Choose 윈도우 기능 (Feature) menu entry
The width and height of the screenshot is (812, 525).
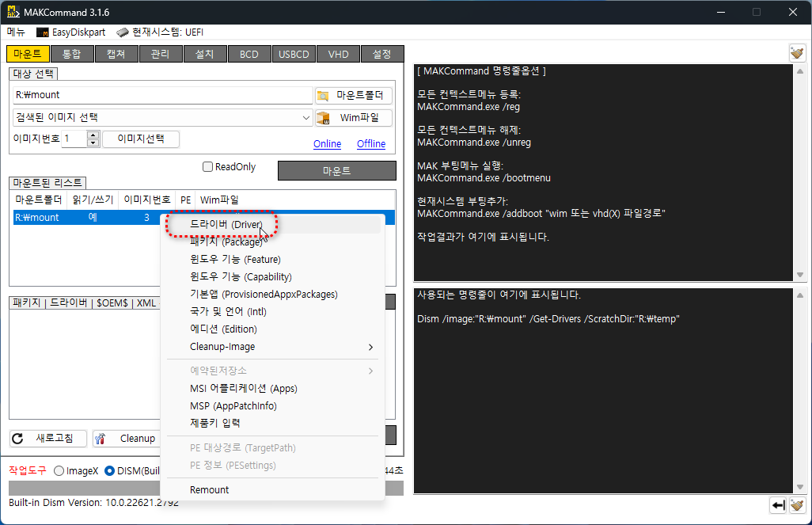pos(273,260)
